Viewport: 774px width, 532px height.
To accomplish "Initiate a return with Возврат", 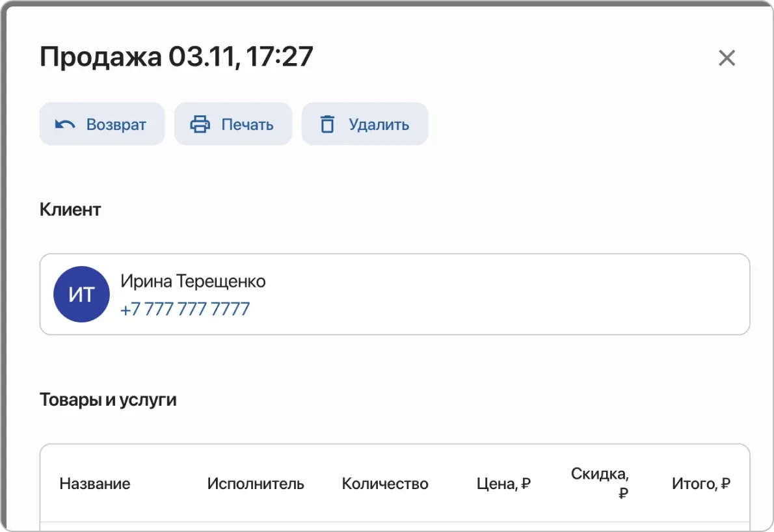I will [102, 124].
